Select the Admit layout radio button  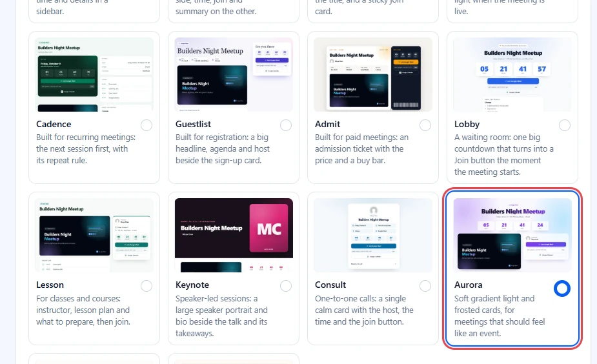[x=425, y=125]
